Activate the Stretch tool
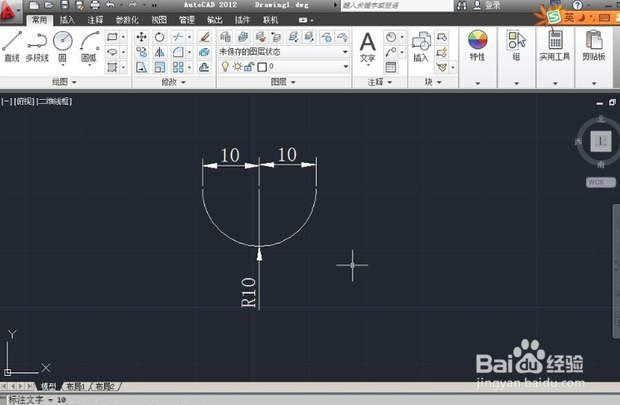 coord(141,67)
